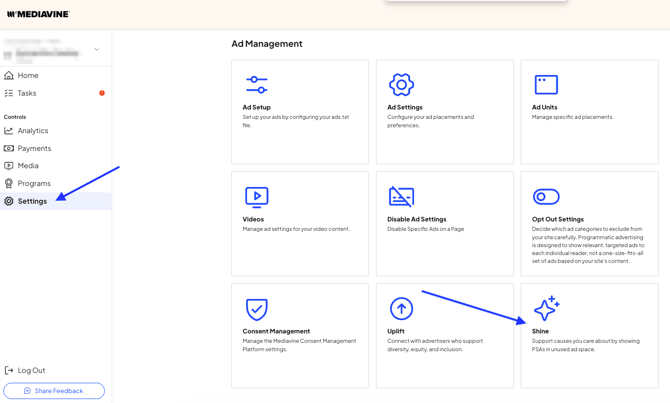Click 'Configure your ad placements and preferences.'
The image size is (670, 403).
tap(430, 121)
